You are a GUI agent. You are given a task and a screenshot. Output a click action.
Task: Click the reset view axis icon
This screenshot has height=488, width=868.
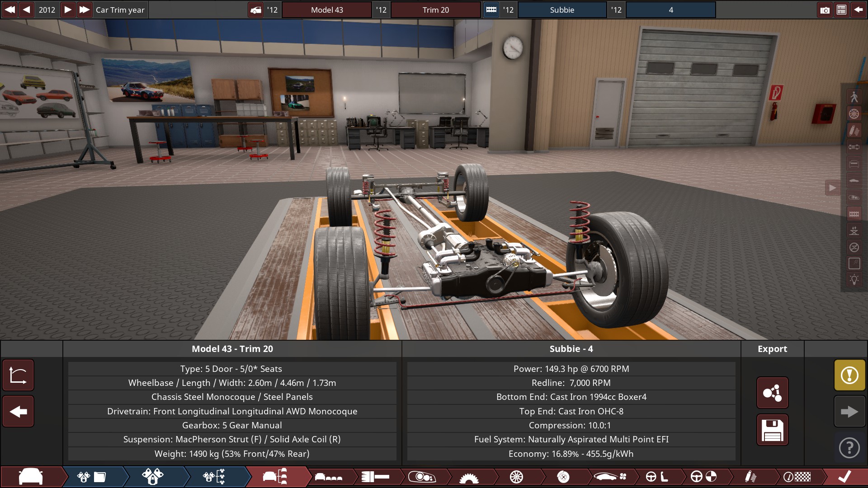pos(18,375)
